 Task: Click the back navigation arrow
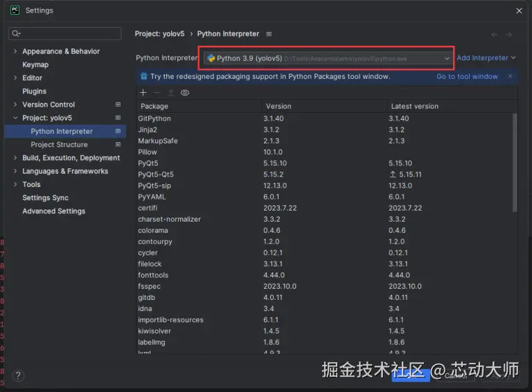pyautogui.click(x=495, y=34)
